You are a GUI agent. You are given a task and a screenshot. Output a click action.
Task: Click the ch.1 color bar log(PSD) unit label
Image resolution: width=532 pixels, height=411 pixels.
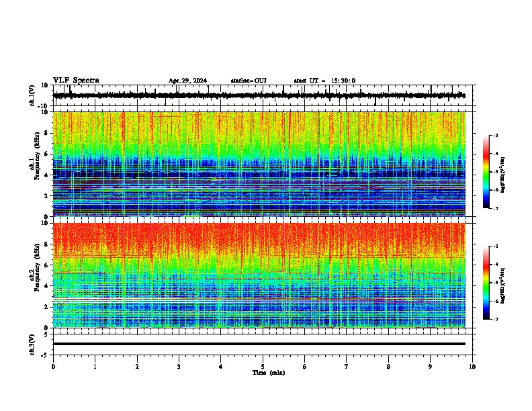coord(503,175)
